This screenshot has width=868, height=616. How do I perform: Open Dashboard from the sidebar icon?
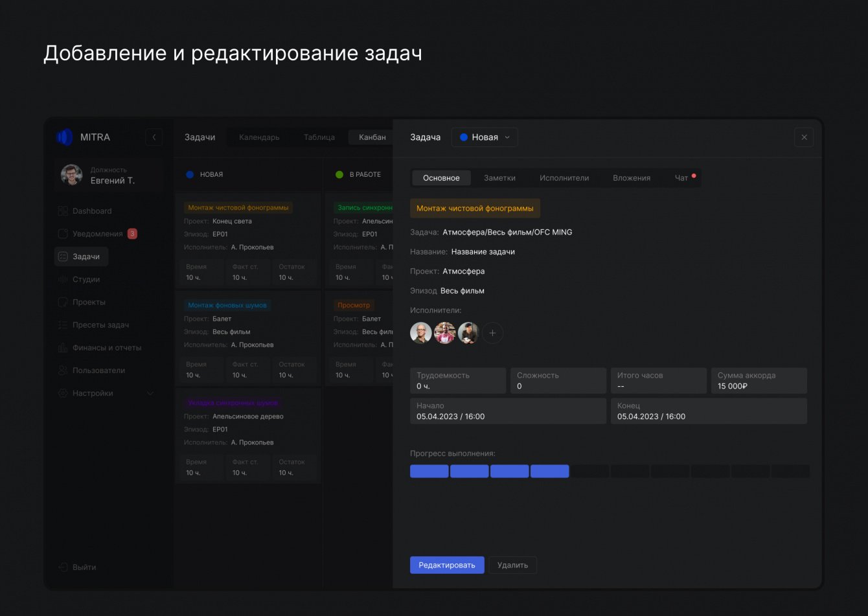pyautogui.click(x=63, y=211)
